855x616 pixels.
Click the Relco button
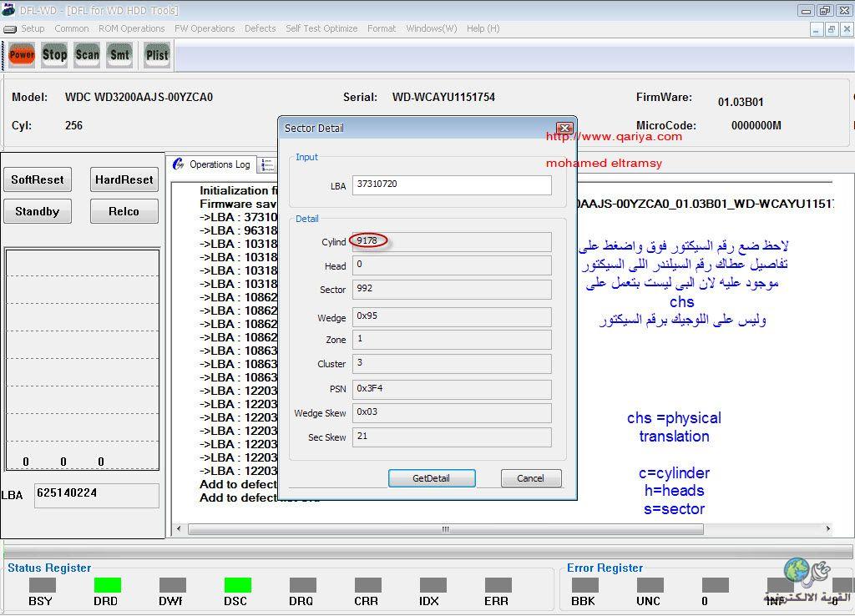tap(124, 211)
